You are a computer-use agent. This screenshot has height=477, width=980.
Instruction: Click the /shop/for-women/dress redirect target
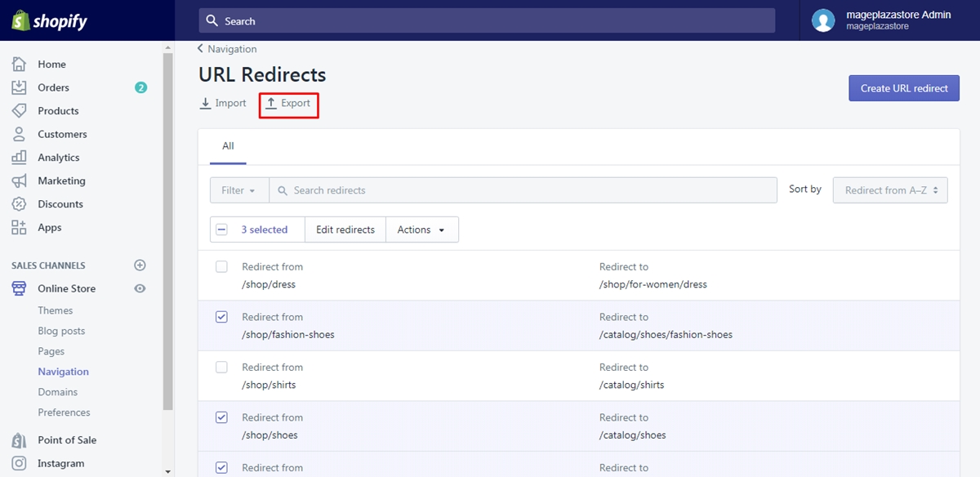pyautogui.click(x=653, y=284)
